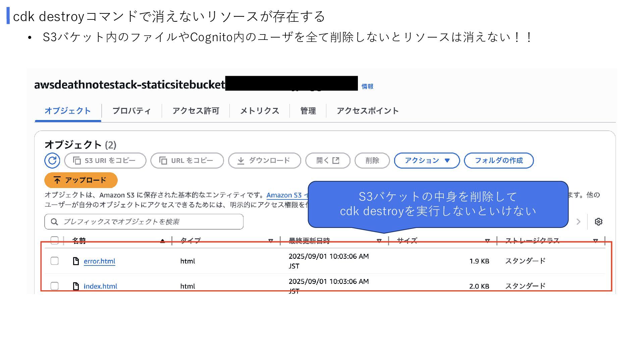Check the index.html row checkbox
644x362 pixels.
click(x=54, y=286)
